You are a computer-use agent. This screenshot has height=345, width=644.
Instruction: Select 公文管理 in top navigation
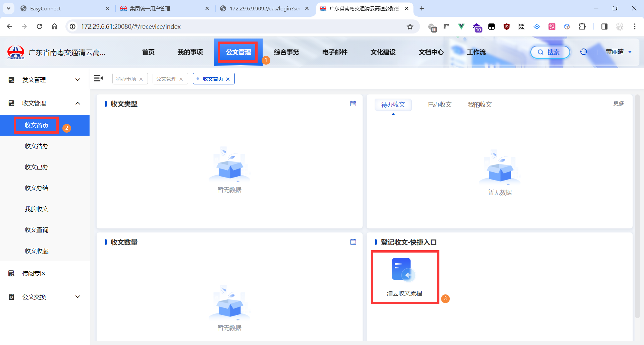click(x=238, y=52)
